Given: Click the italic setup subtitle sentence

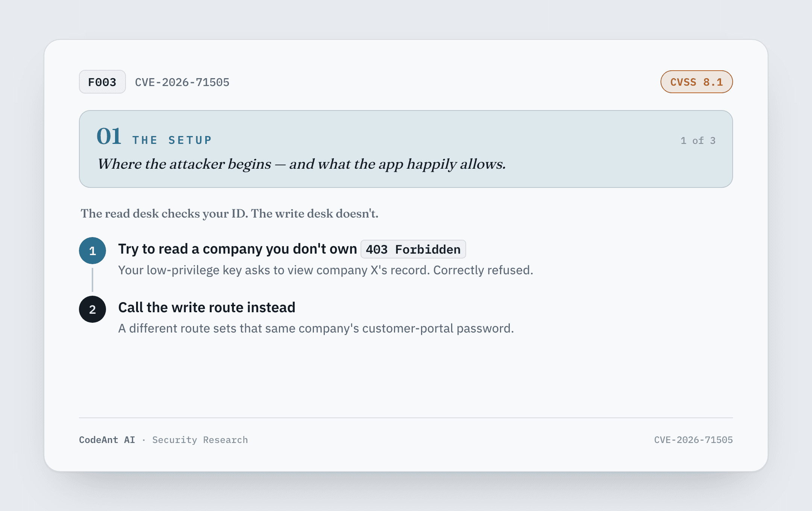Looking at the screenshot, I should 301,164.
